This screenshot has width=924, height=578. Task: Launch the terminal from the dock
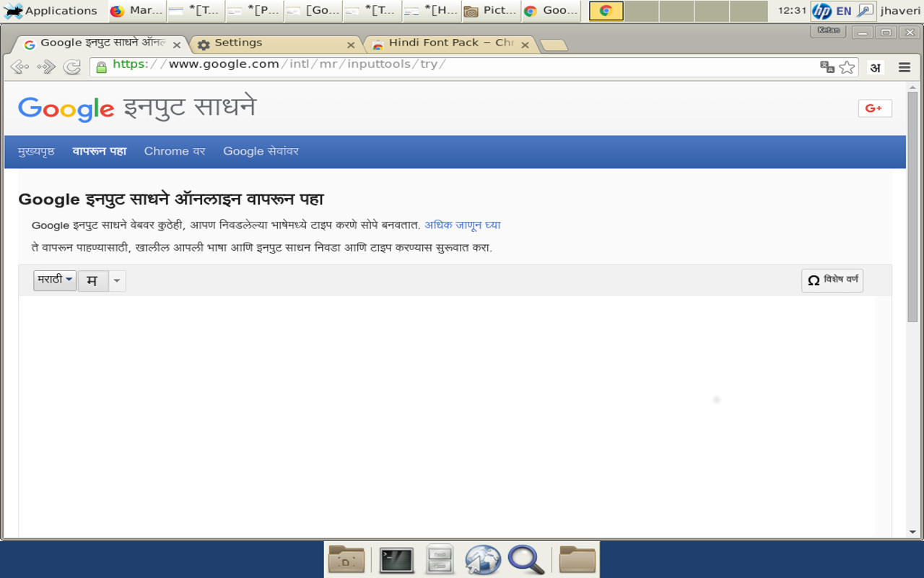(396, 560)
